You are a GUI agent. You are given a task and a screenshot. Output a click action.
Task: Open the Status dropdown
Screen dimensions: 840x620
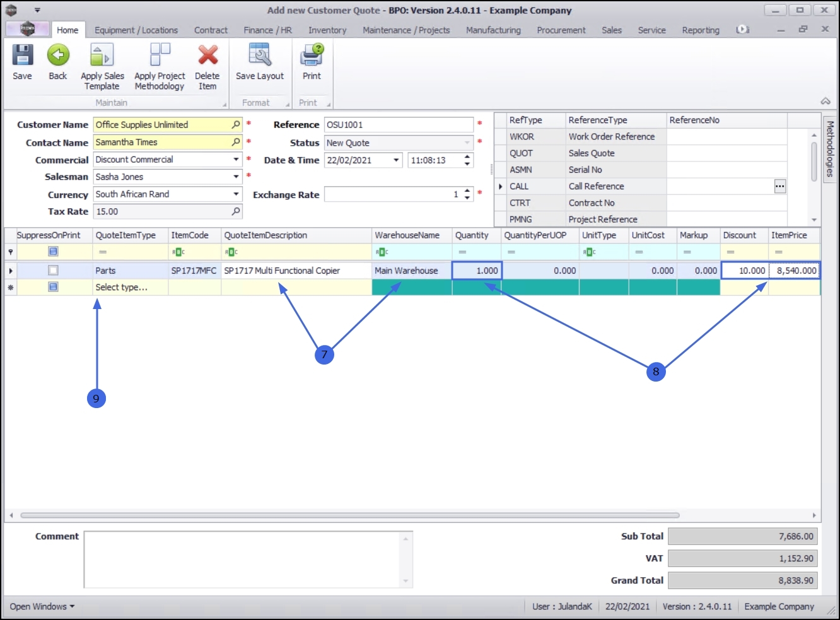click(467, 143)
